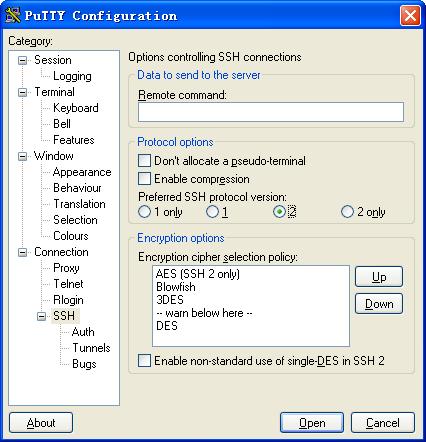This screenshot has height=442, width=426.
Task: Enable "Don't allocate a pseudo-terminal" checkbox
Action: click(x=144, y=161)
